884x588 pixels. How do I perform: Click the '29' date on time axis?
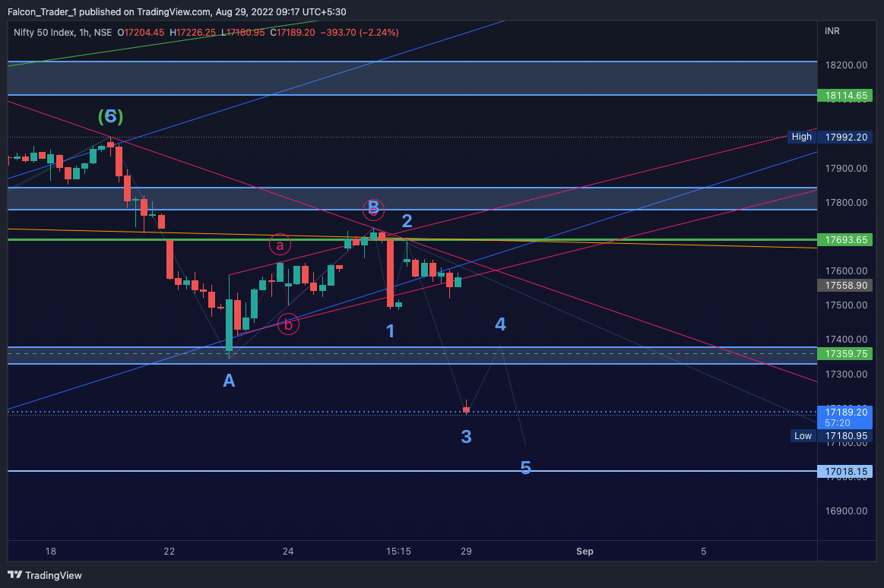pyautogui.click(x=466, y=552)
